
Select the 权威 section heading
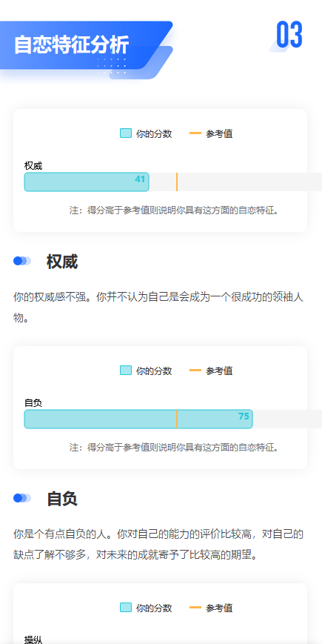coord(62,262)
